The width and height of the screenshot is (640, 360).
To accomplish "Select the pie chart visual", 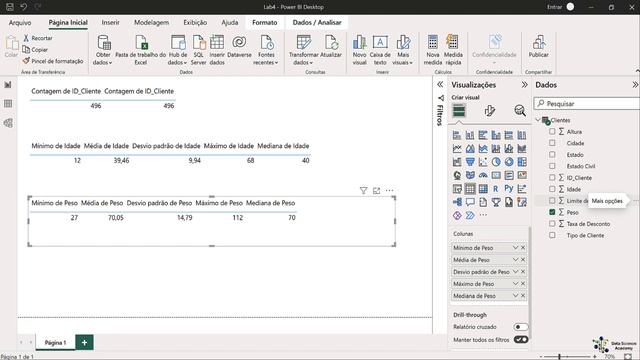I will point(496,162).
